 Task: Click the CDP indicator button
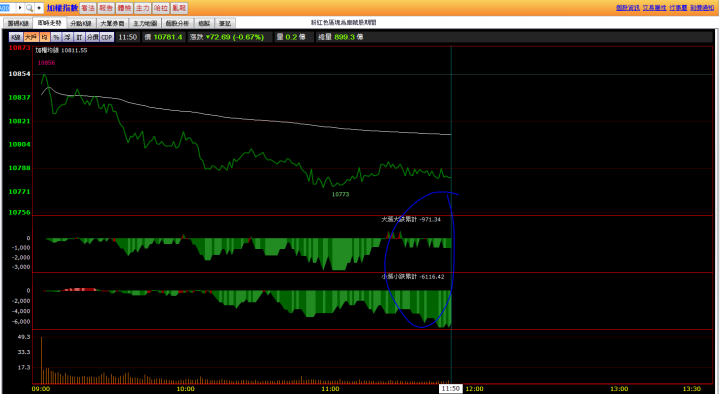point(107,37)
